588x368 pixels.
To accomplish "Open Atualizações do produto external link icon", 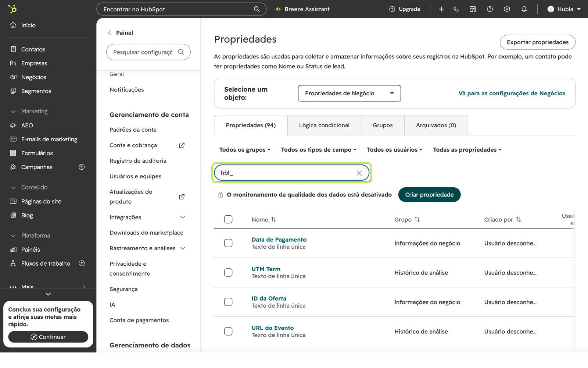I will click(182, 197).
